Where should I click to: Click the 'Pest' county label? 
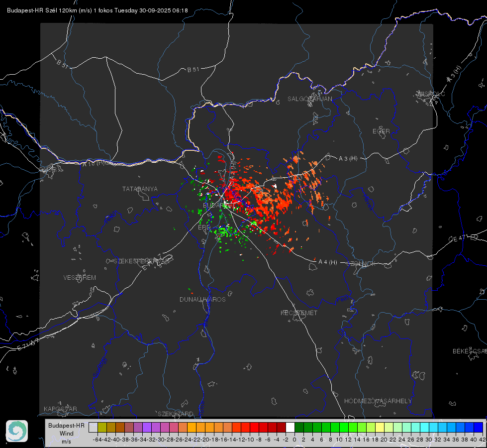(342, 300)
